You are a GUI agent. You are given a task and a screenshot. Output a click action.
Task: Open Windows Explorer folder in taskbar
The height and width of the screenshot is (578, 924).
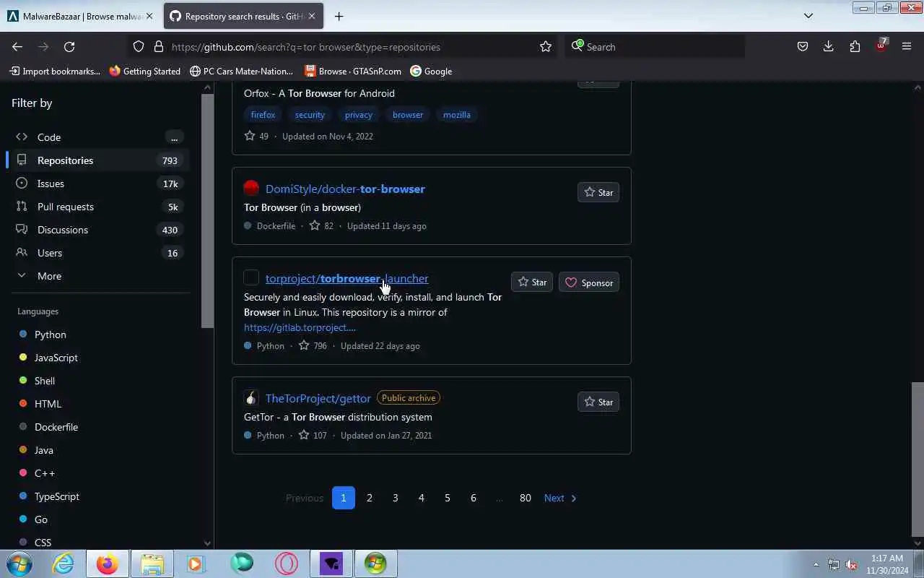point(152,564)
